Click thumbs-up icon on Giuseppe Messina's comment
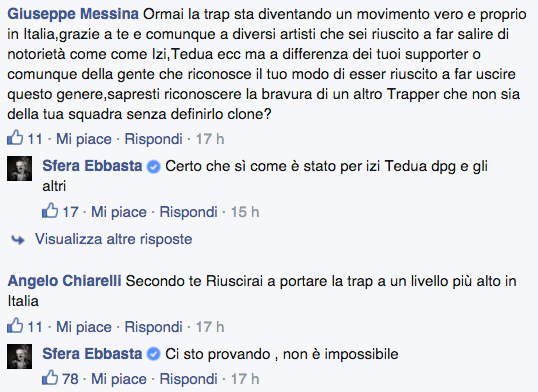Viewport: 538px width, 392px height. tap(15, 138)
